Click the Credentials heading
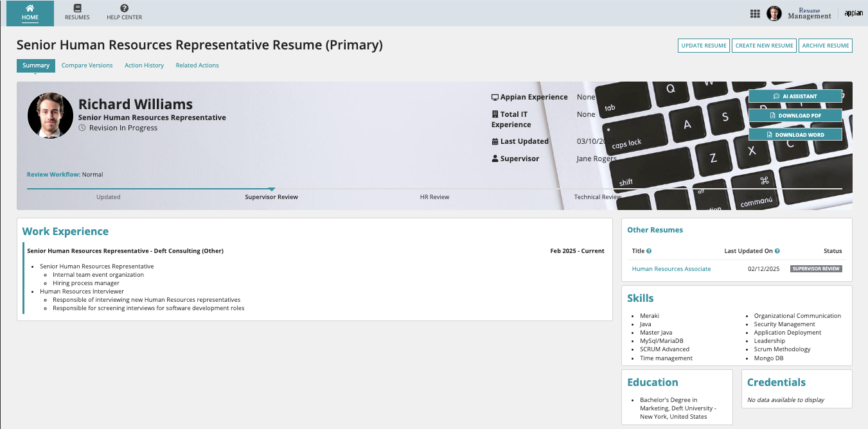 pyautogui.click(x=776, y=383)
